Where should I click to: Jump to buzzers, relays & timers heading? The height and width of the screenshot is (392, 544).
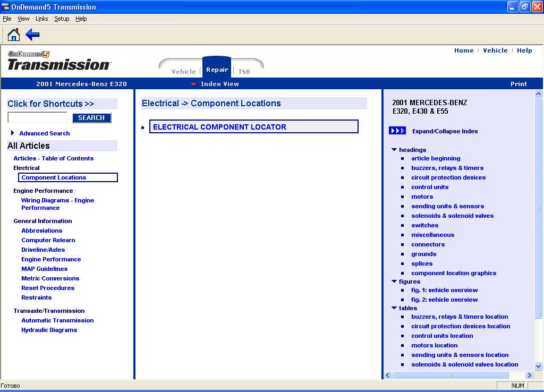(447, 168)
